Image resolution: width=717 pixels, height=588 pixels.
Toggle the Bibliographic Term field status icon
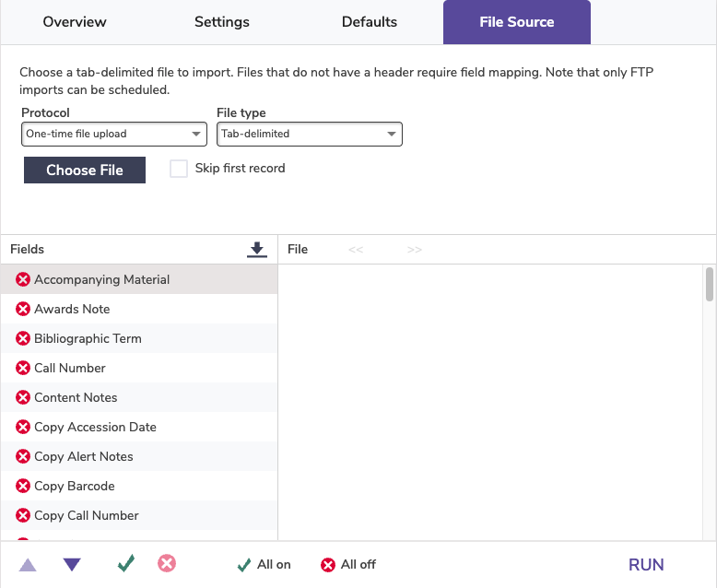coord(23,338)
